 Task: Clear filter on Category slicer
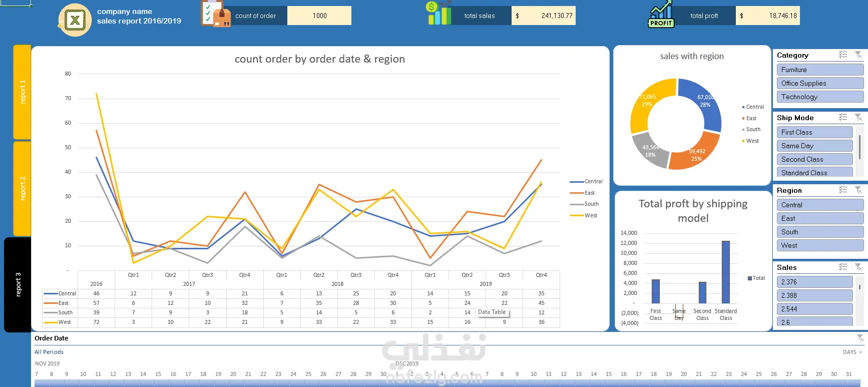pos(858,55)
